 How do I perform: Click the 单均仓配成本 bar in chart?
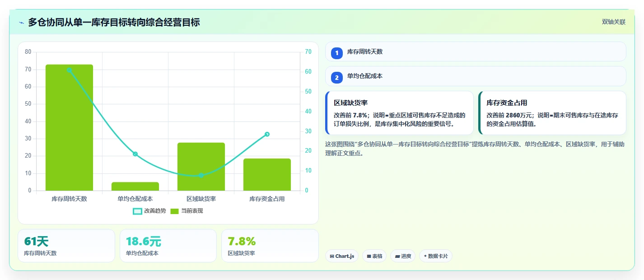click(135, 187)
